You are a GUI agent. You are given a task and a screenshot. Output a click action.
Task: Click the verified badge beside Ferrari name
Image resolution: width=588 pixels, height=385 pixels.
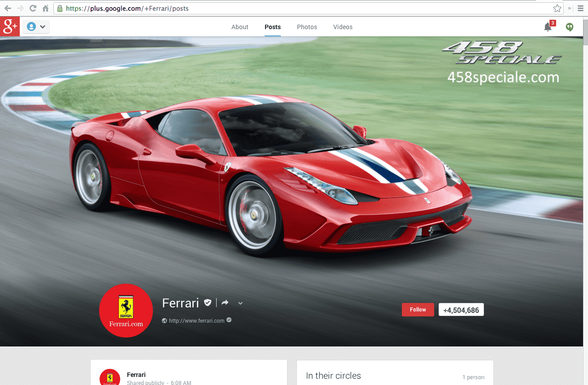click(208, 303)
